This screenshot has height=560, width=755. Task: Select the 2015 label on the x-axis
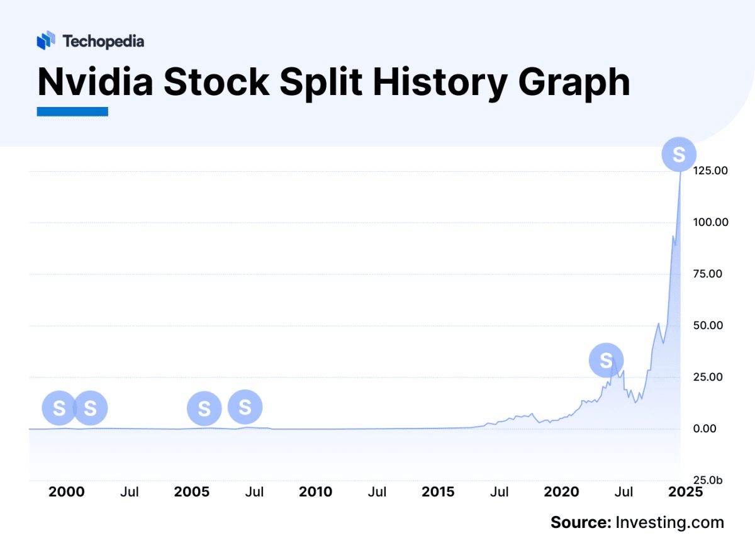coord(437,492)
